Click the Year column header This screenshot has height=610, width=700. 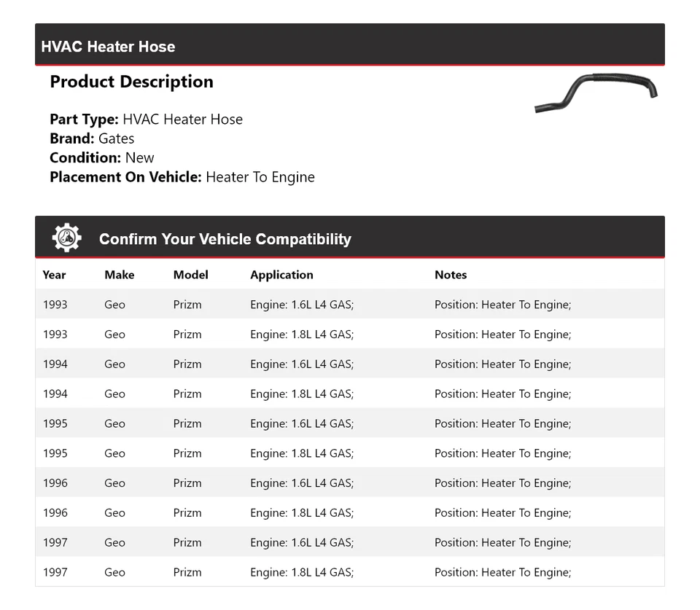click(54, 275)
